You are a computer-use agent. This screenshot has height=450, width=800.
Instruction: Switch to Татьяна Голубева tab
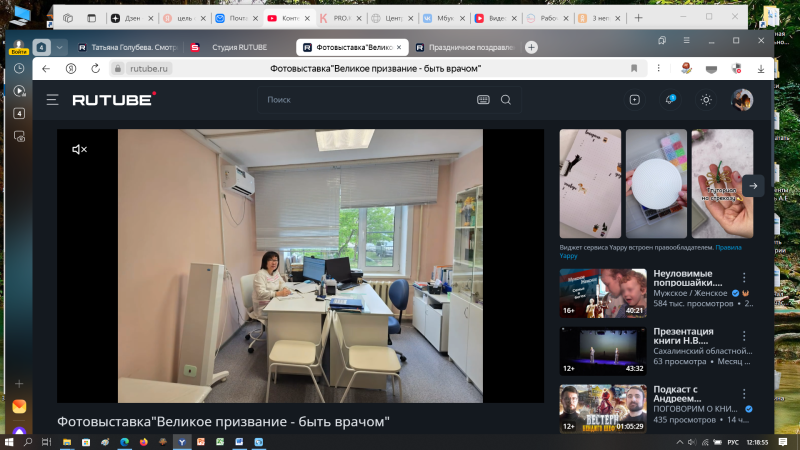128,47
